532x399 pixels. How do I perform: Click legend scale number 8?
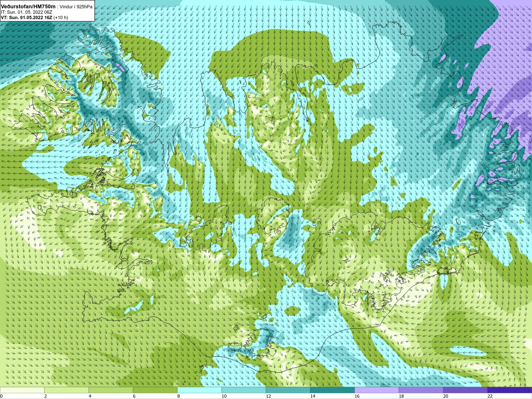point(178,396)
